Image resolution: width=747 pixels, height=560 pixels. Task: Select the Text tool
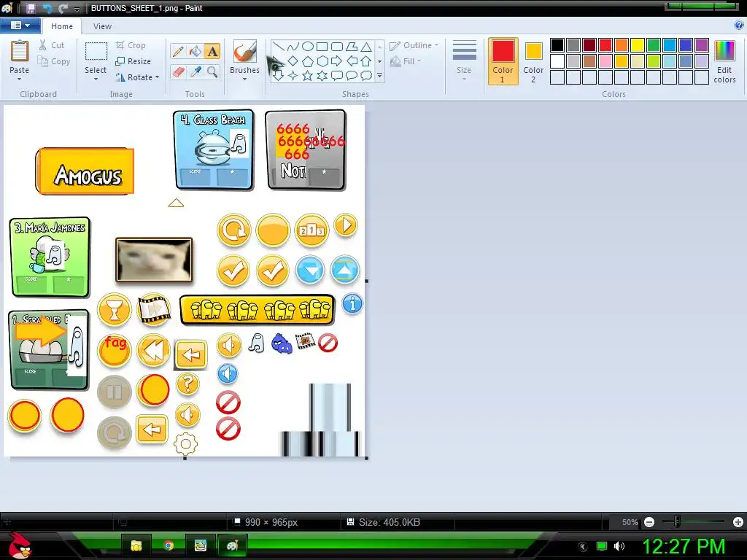(212, 51)
